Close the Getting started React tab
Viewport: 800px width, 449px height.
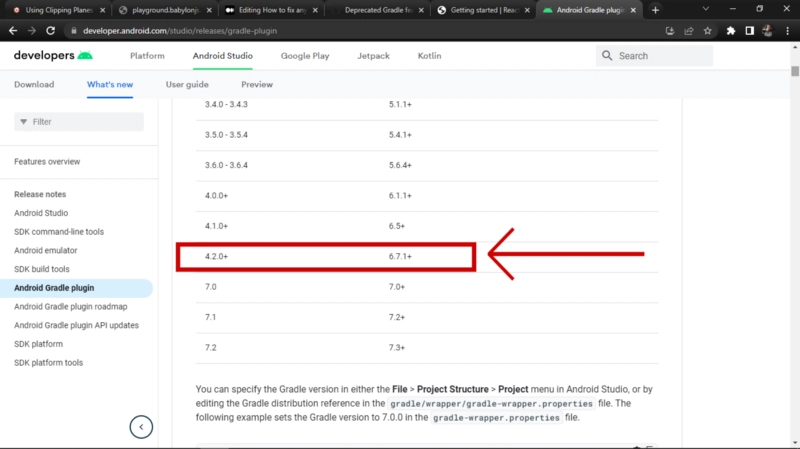click(527, 10)
